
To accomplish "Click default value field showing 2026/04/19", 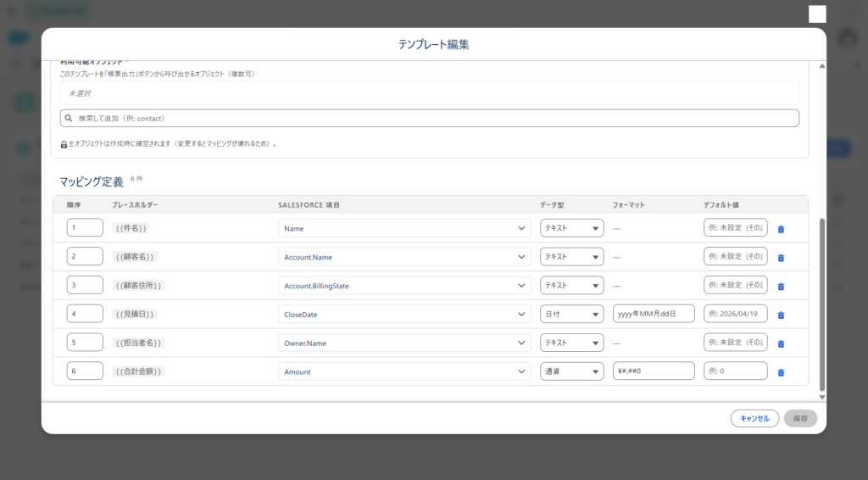I will [x=735, y=314].
